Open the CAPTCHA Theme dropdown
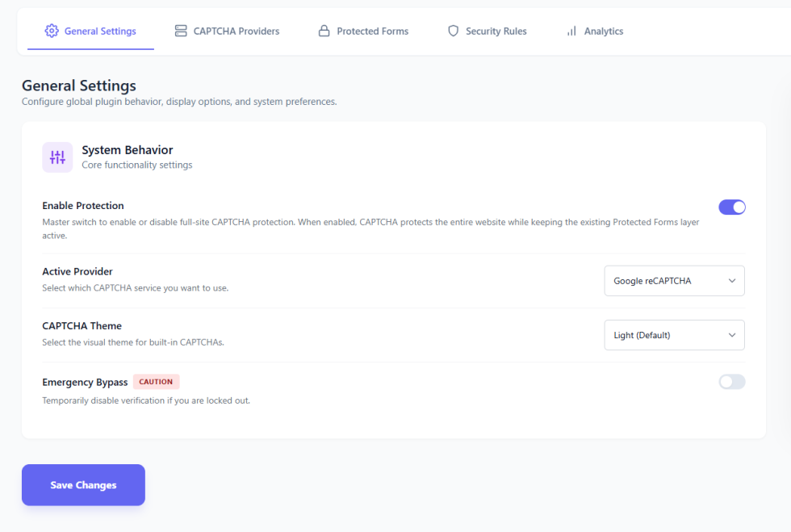This screenshot has width=791, height=532. 674,335
